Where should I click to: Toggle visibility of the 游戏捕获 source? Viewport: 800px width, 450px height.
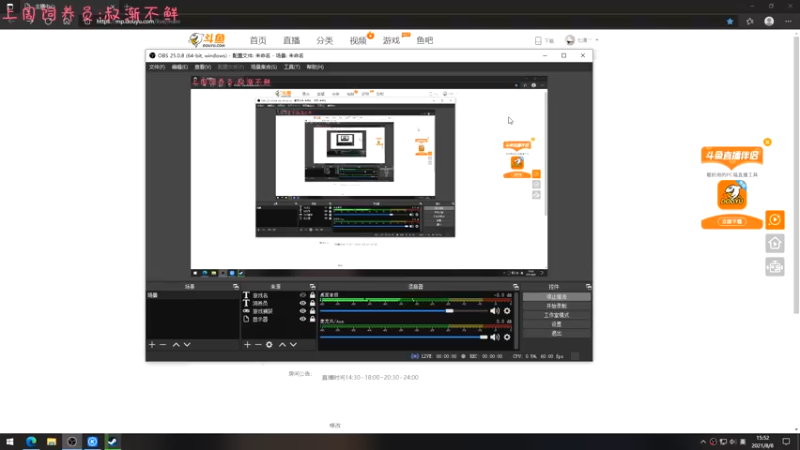302,311
